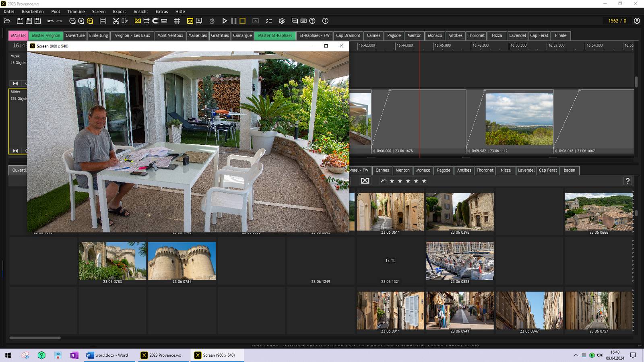
Task: Click the speech bubbles icon
Action: click(x=295, y=21)
